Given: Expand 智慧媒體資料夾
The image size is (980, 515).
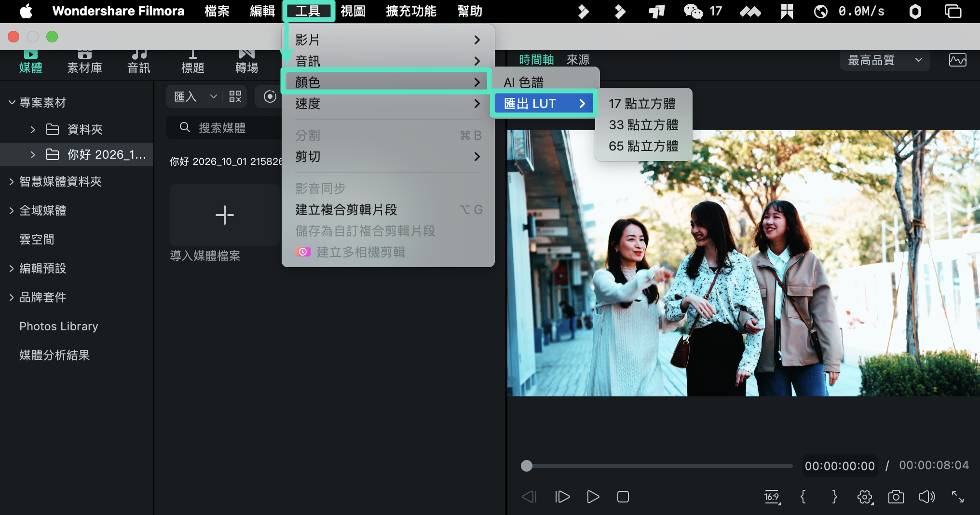Looking at the screenshot, I should [x=12, y=181].
